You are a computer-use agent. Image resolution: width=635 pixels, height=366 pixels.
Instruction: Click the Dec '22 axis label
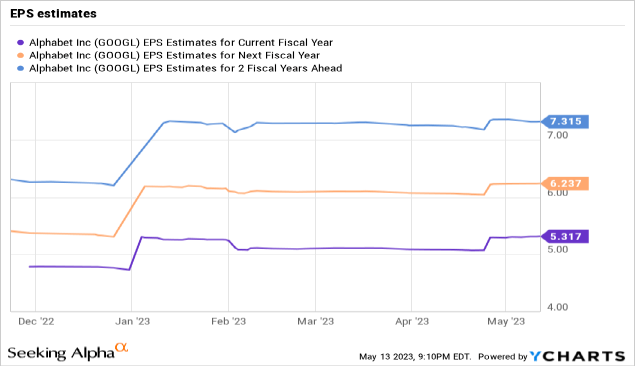(x=36, y=321)
